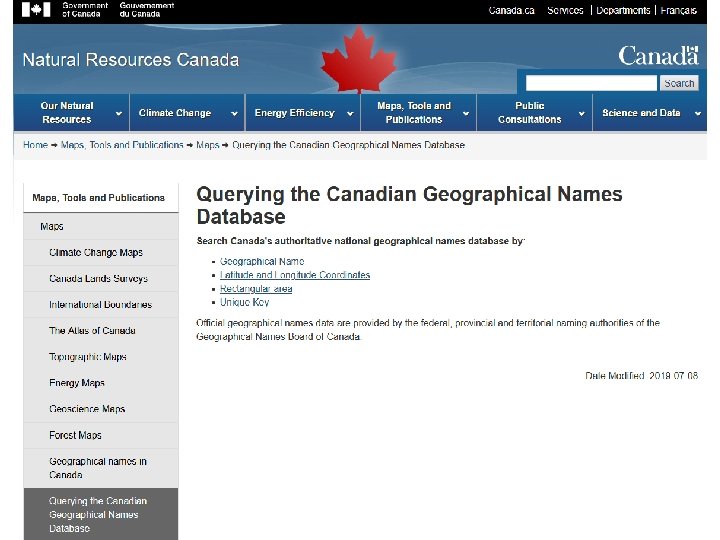Go to Maps, Tools and Publications breadcrumb
720x540 pixels.
(x=122, y=145)
